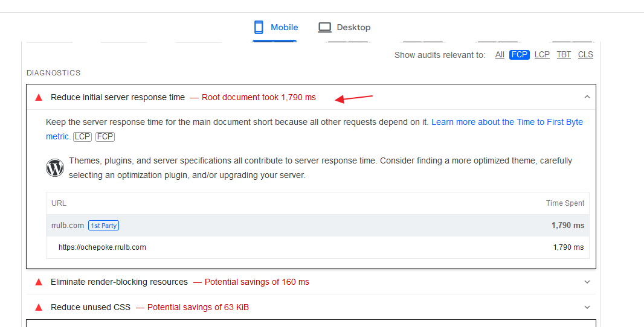Image resolution: width=644 pixels, height=327 pixels.
Task: Click the FCP tag badge in description
Action: [105, 136]
